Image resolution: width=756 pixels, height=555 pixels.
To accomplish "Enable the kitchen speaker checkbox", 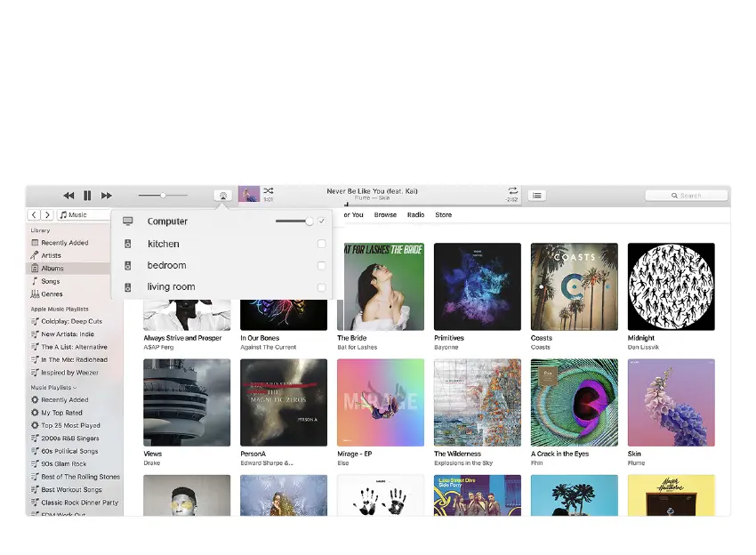I will [x=322, y=244].
